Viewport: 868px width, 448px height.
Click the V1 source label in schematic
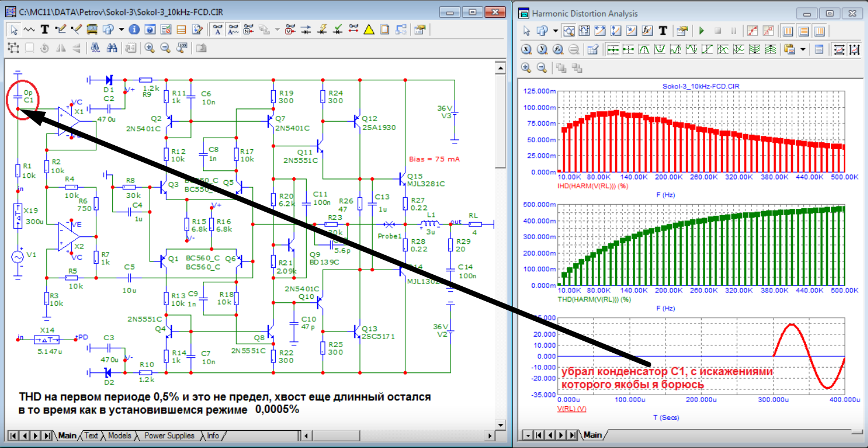point(31,254)
